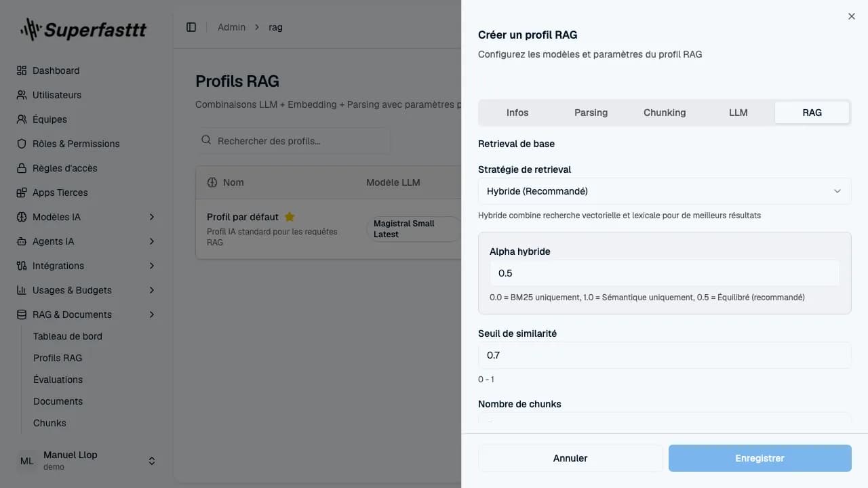The width and height of the screenshot is (868, 488).
Task: Close the Créer un profil RAG panel
Action: [x=852, y=16]
